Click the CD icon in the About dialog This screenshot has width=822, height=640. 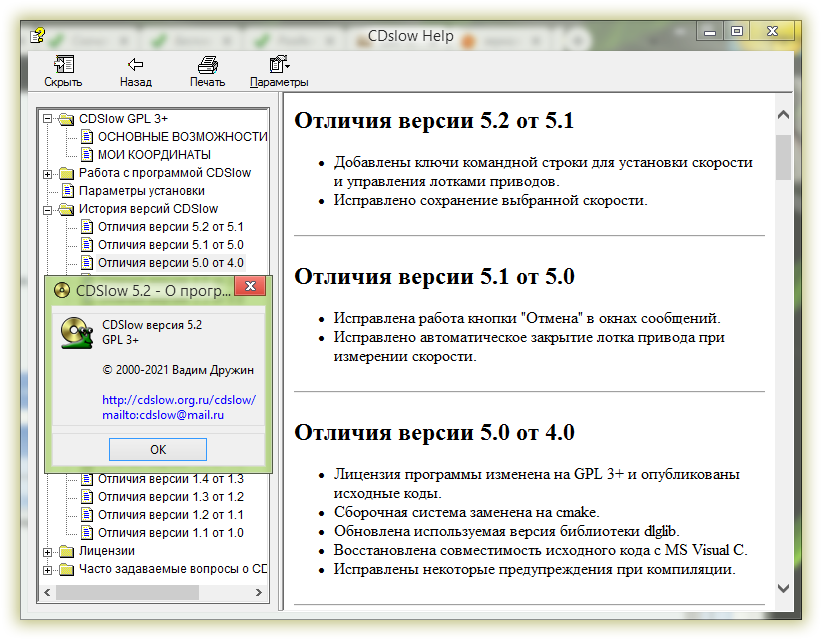pos(73,332)
